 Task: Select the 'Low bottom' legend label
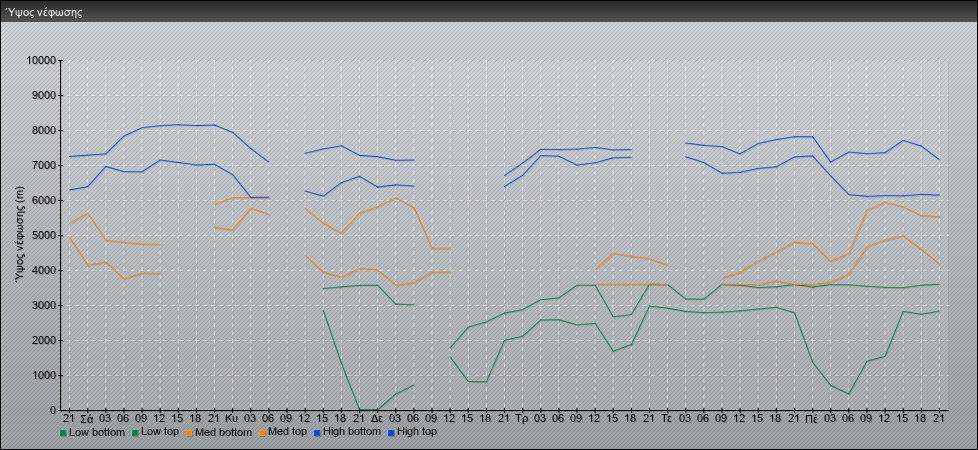tap(97, 432)
